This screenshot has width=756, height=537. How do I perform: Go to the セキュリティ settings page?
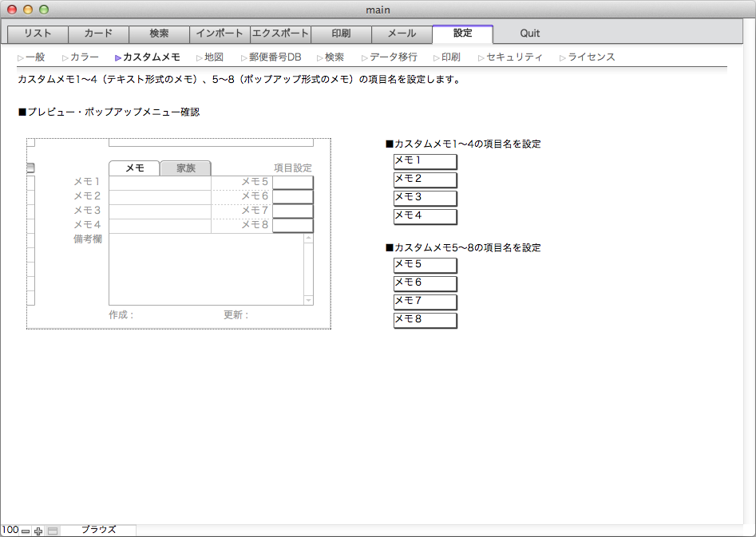point(514,57)
